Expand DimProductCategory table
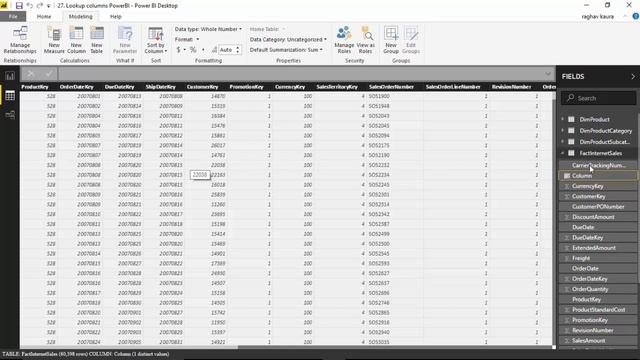Image resolution: width=640 pixels, height=360 pixels. click(x=562, y=131)
